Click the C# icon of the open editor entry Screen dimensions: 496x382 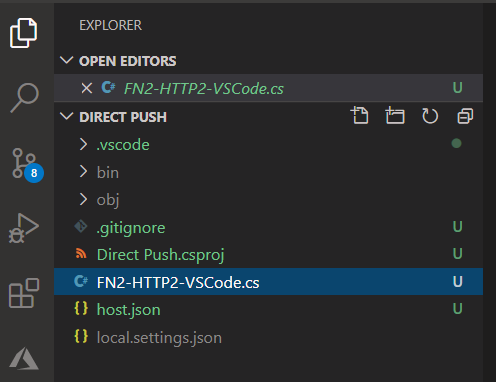point(108,88)
